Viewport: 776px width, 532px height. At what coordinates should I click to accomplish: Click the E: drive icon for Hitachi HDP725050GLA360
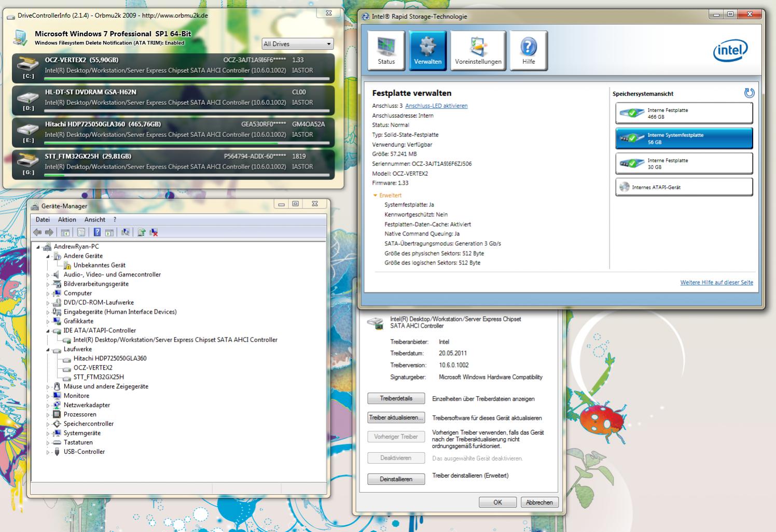tap(28, 129)
